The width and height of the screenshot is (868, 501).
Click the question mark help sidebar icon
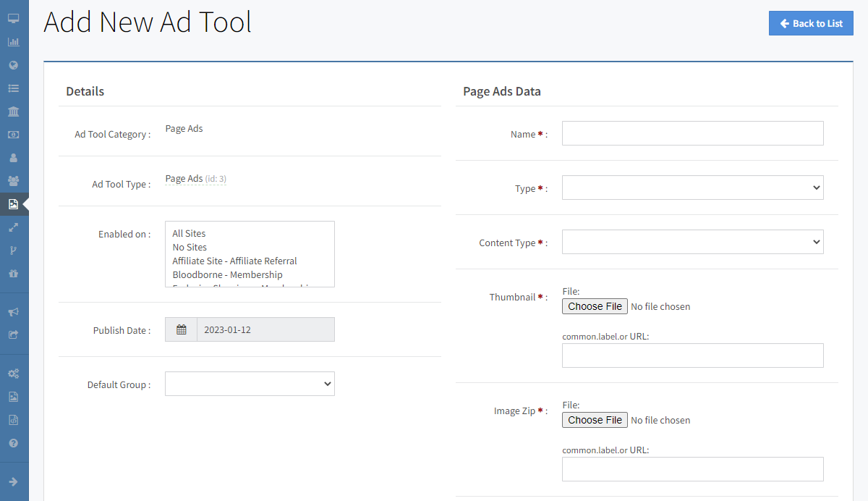tap(13, 443)
